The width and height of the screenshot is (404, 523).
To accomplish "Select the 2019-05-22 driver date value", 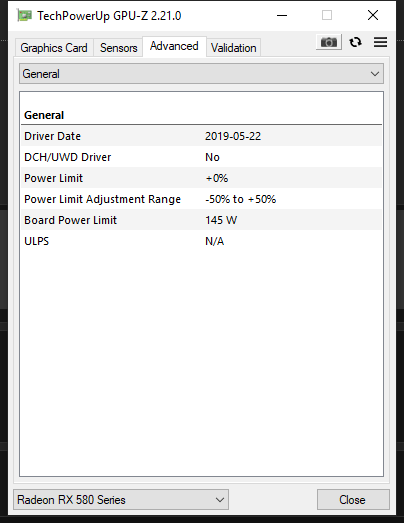I will pos(233,136).
